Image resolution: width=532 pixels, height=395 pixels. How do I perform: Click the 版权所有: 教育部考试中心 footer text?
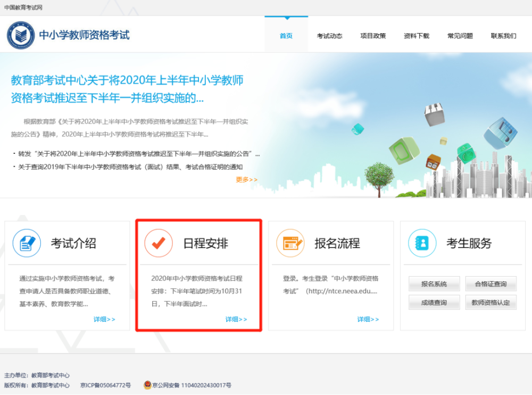pyautogui.click(x=37, y=385)
